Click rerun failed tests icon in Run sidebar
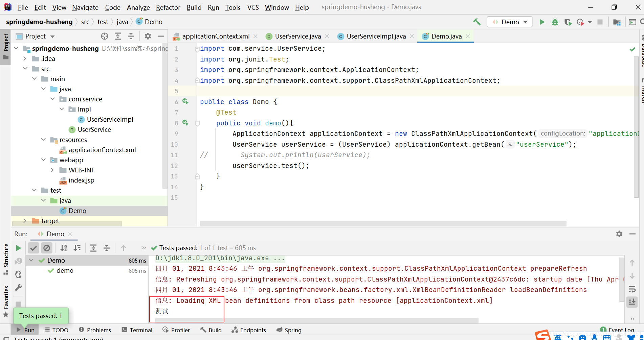 click(19, 261)
